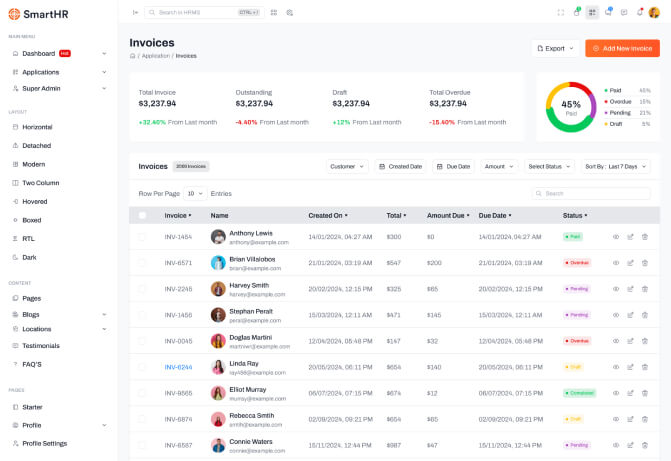Click the home icon in the breadcrumb

132,56
